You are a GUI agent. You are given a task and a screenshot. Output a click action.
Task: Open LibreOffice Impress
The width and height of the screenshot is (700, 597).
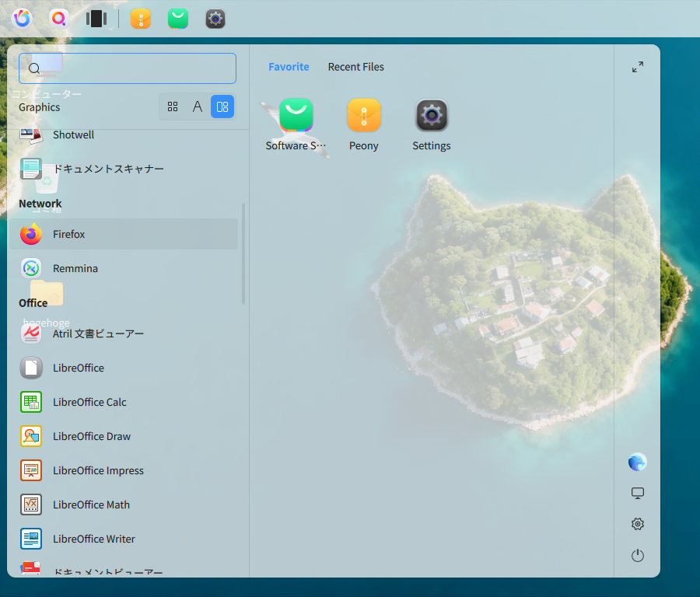[123, 471]
